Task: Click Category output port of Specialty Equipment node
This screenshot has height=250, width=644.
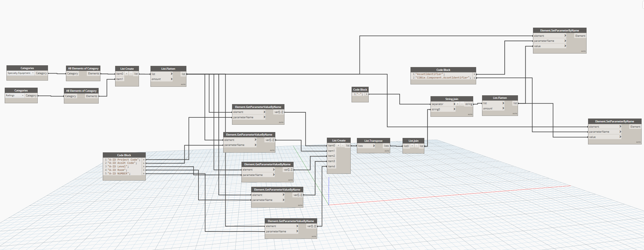Action: (41, 73)
